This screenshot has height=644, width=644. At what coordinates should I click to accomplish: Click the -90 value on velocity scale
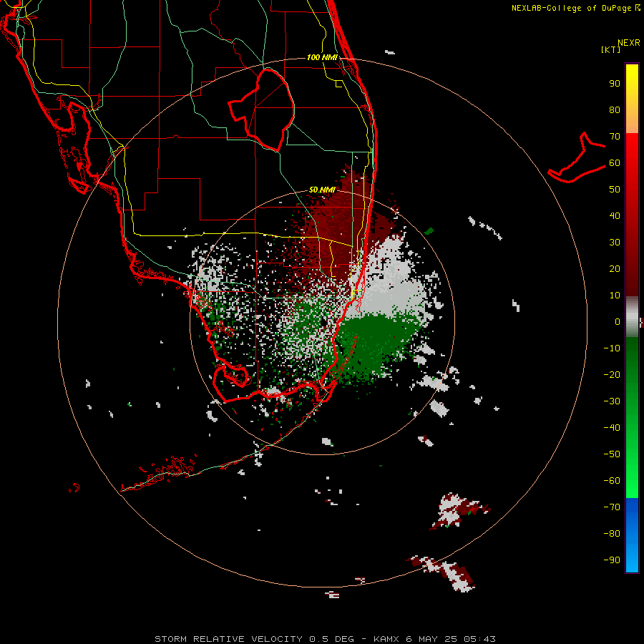point(612,560)
